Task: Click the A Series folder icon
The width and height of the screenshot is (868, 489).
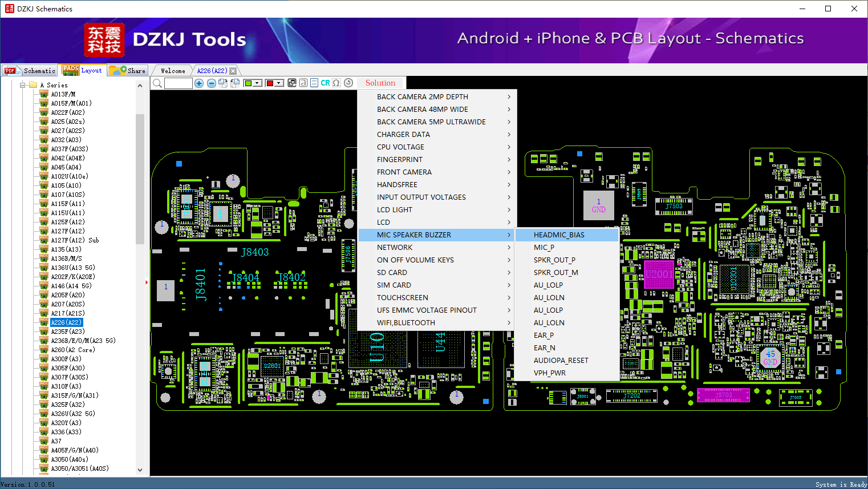Action: tap(33, 85)
